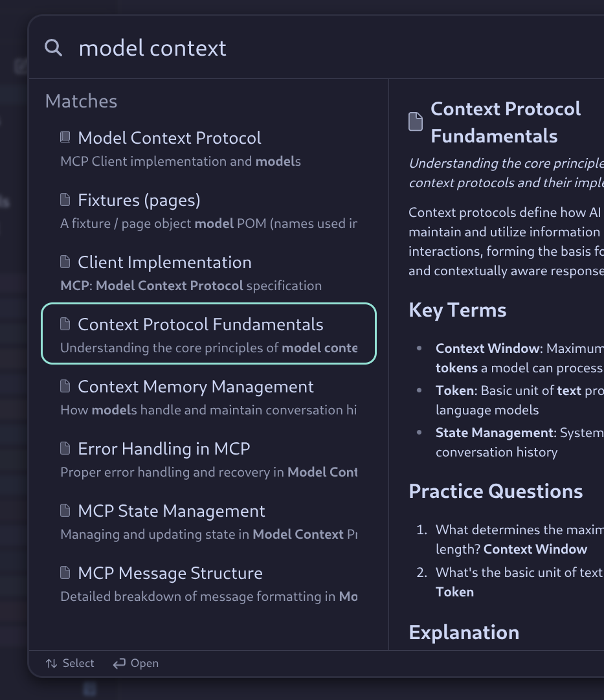Screen dimensions: 604x700
Task: Click the Select arrows hint in the footer
Action: 70,663
